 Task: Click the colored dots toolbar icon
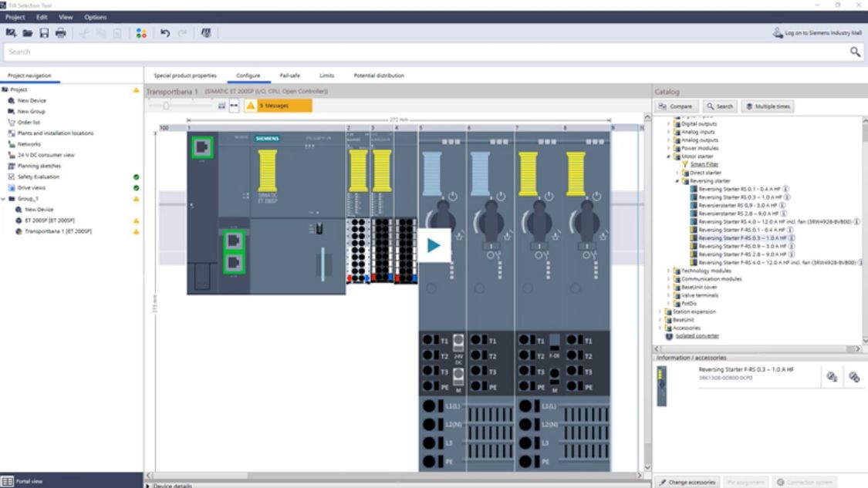141,33
